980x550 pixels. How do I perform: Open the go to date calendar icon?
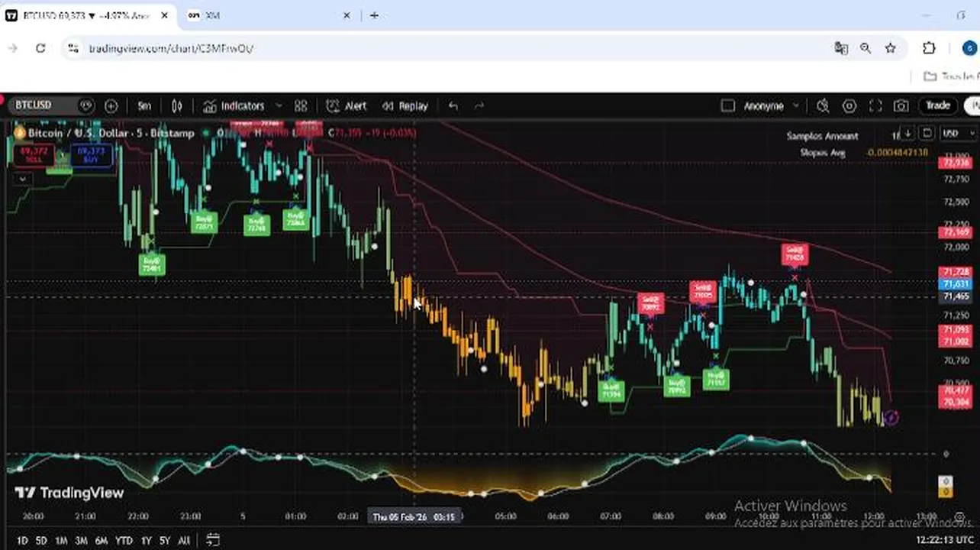(213, 540)
